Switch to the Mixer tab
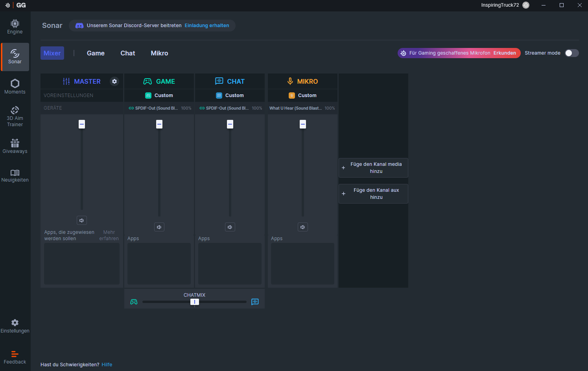The width and height of the screenshot is (588, 371). tap(52, 53)
